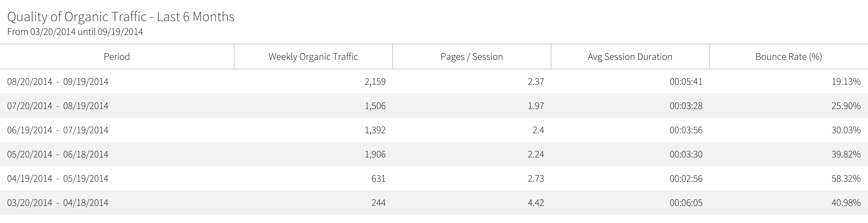Click the 00:06:05 session duration cell
The width and height of the screenshot is (868, 223).
pyautogui.click(x=686, y=203)
